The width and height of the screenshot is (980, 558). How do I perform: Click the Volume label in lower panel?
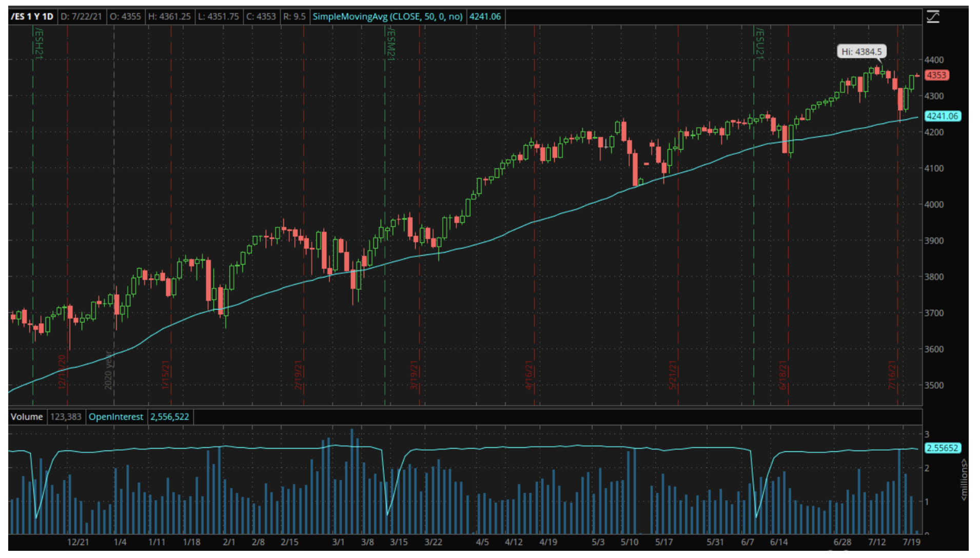coord(27,417)
